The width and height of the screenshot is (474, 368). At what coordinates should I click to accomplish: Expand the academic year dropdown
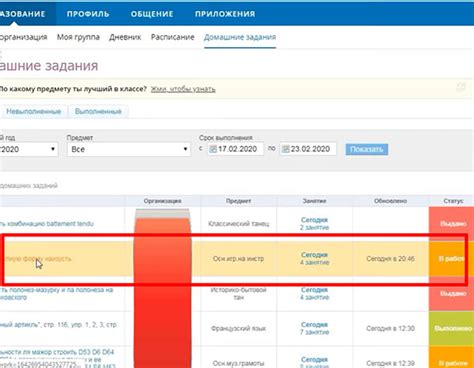point(29,149)
